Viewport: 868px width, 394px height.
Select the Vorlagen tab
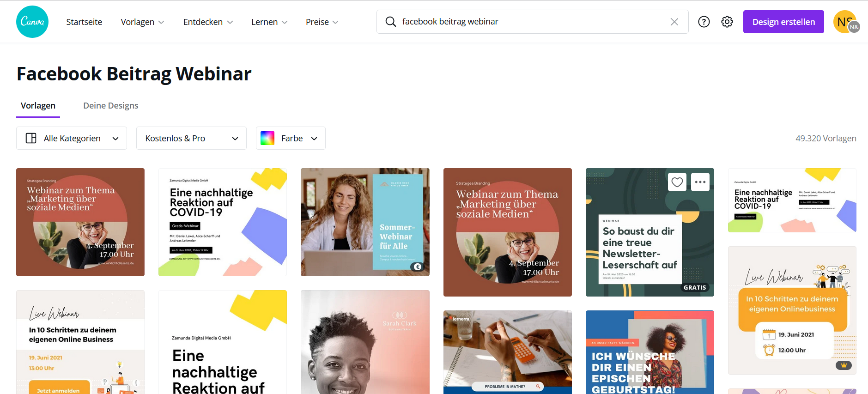coord(38,105)
